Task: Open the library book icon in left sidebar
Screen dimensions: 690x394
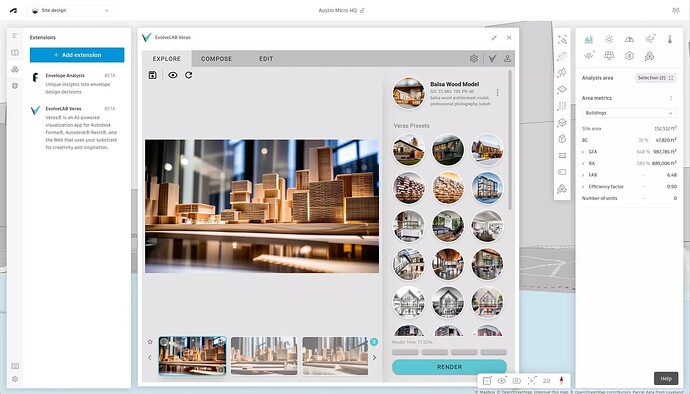Action: [x=15, y=52]
